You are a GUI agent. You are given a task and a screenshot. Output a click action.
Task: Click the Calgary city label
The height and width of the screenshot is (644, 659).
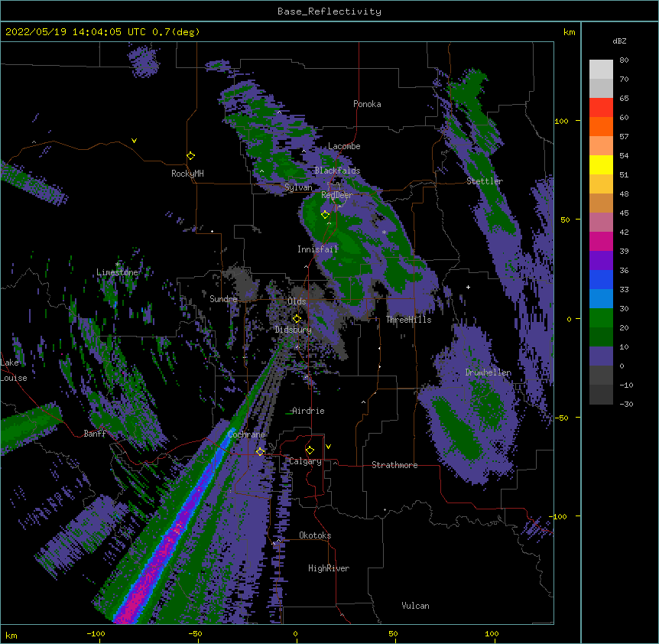(x=306, y=461)
